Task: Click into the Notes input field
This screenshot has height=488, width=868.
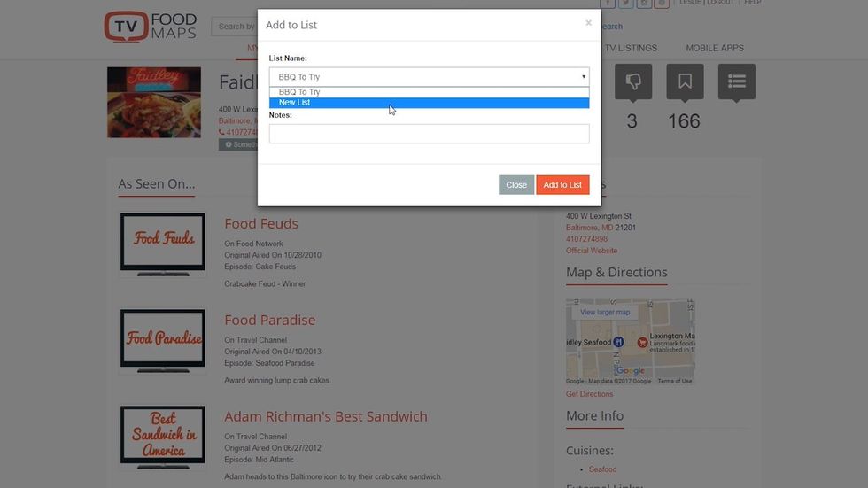Action: (429, 134)
